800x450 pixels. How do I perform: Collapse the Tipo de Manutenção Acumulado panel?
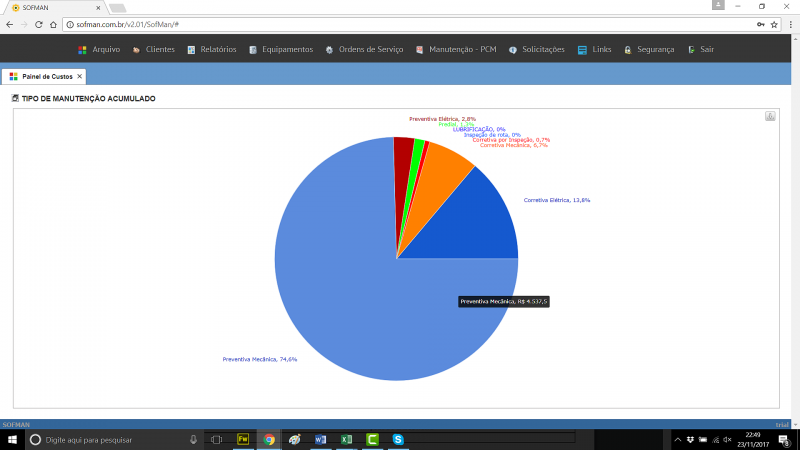pos(15,99)
